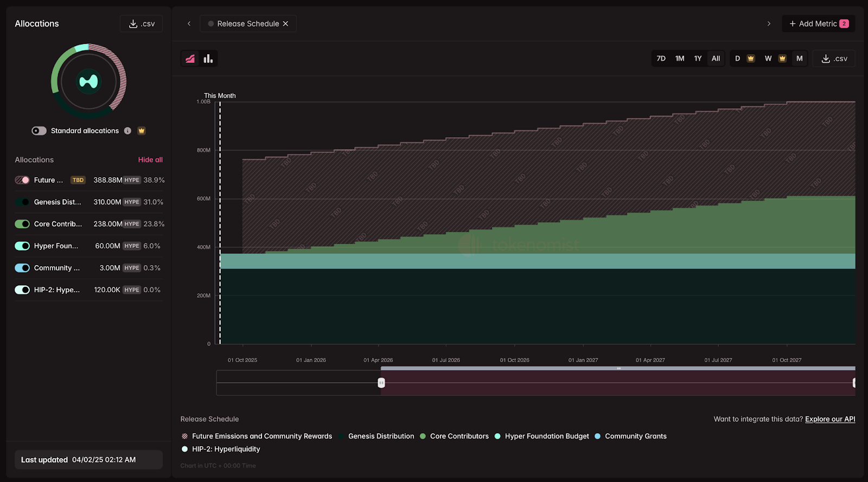Click the Hyperliquid logo in the donut chart
Screen dimensions: 868x482
88,81
